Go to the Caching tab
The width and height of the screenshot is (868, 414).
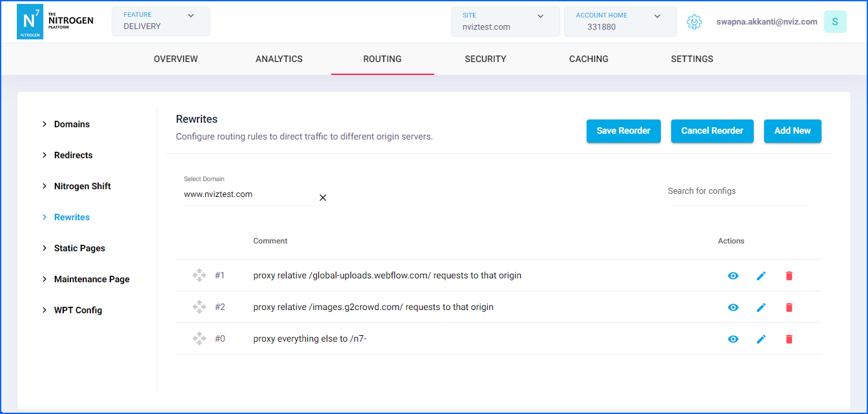pos(589,59)
